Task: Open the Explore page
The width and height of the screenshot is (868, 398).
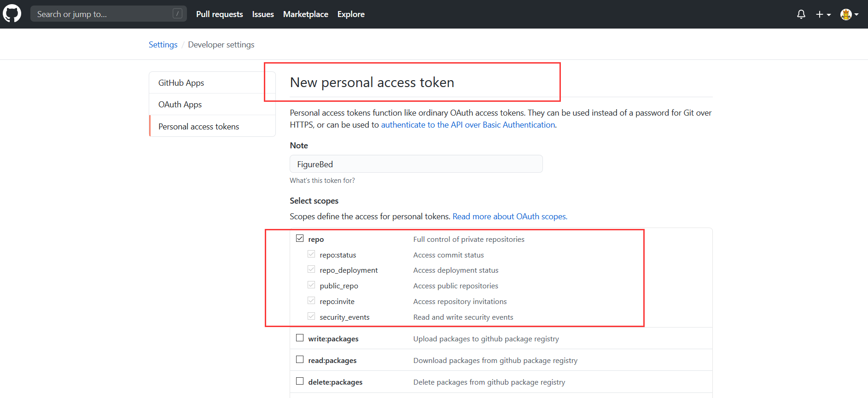Action: pyautogui.click(x=351, y=14)
